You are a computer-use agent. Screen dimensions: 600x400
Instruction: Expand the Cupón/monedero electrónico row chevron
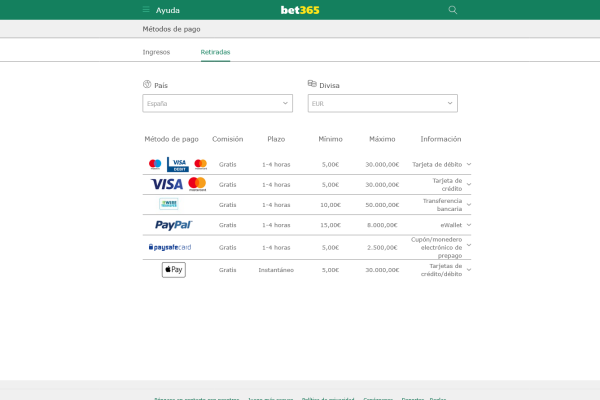pos(469,245)
